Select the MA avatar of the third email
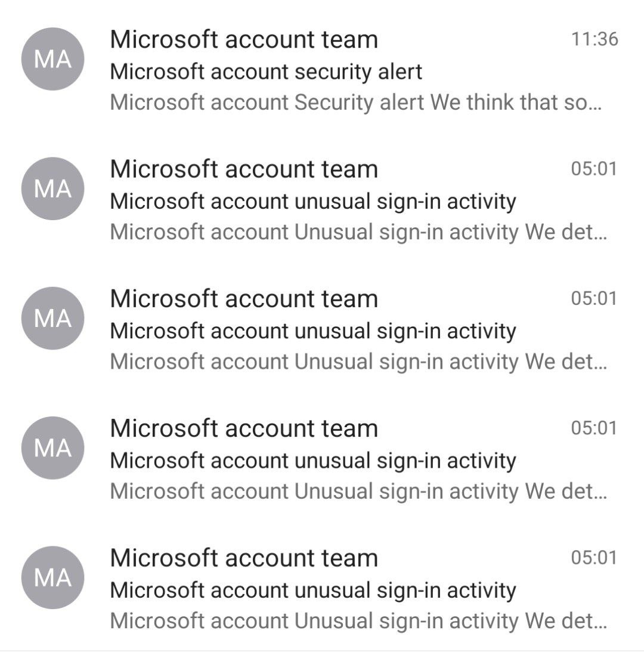The height and width of the screenshot is (667, 644). click(x=53, y=318)
